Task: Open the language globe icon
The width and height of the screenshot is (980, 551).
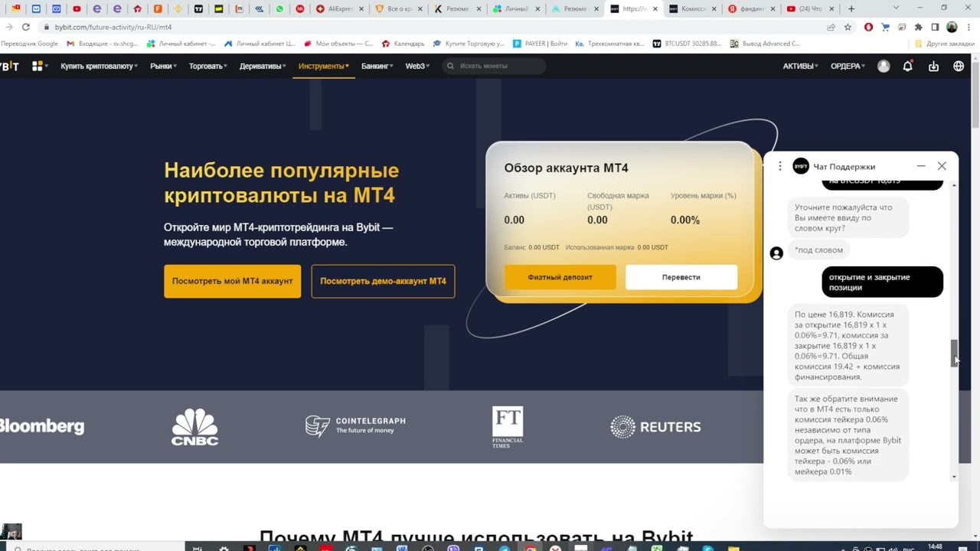Action: click(959, 66)
